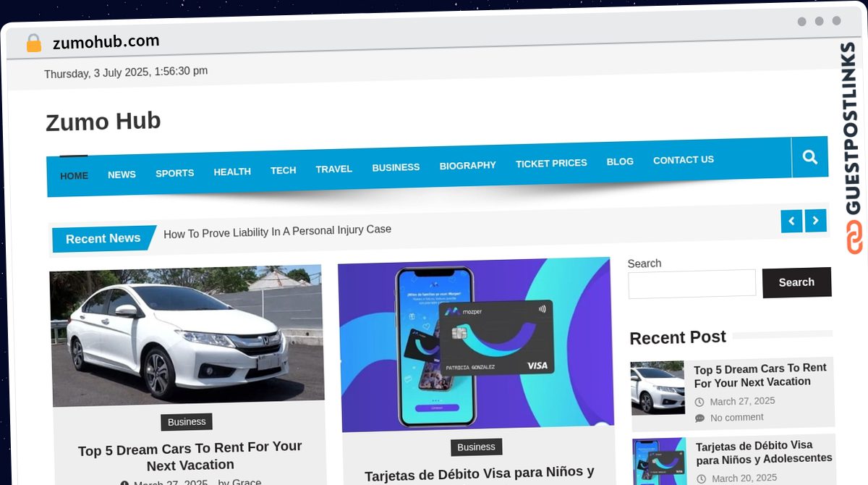The height and width of the screenshot is (485, 868).
Task: Open main Top 5 Dream Cars article title
Action: (190, 456)
